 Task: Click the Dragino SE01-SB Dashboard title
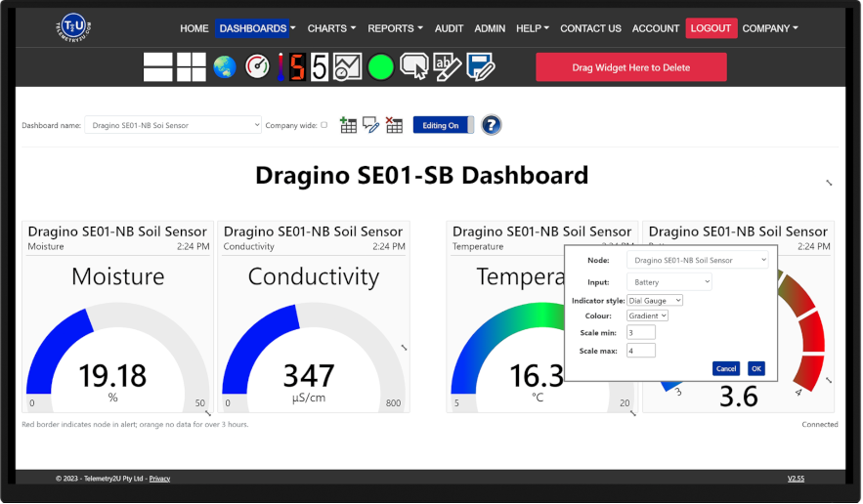point(421,176)
